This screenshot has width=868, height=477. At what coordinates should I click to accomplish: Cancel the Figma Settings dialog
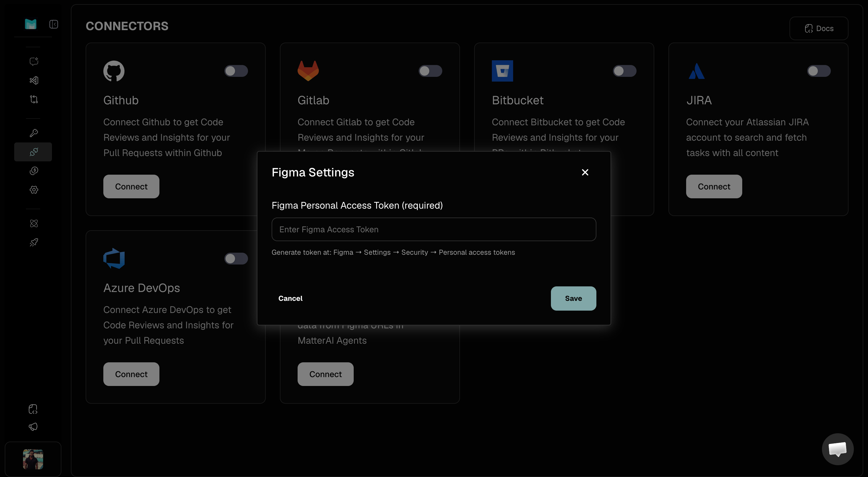291,298
